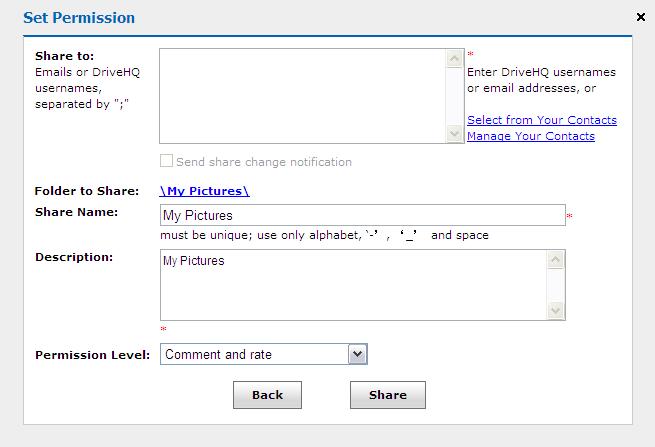Viewport: 655px width, 447px height.
Task: Open Select from Your Contacts link
Action: click(541, 120)
